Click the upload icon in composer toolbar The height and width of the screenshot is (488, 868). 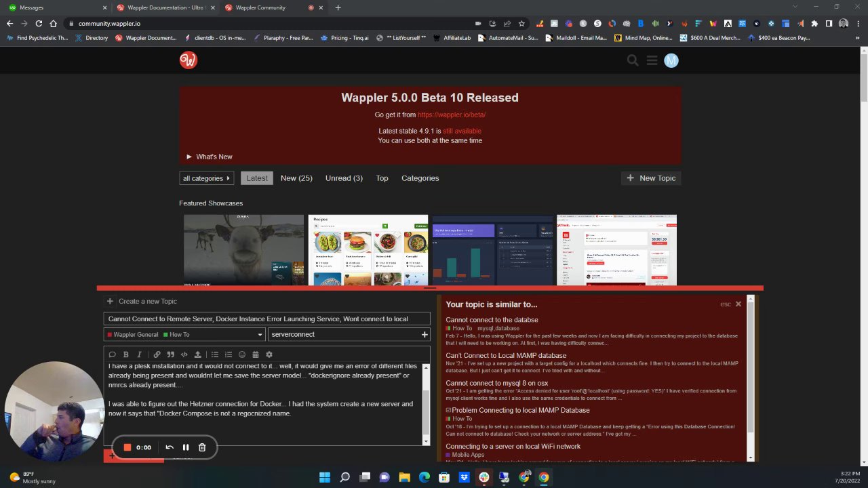tap(197, 354)
